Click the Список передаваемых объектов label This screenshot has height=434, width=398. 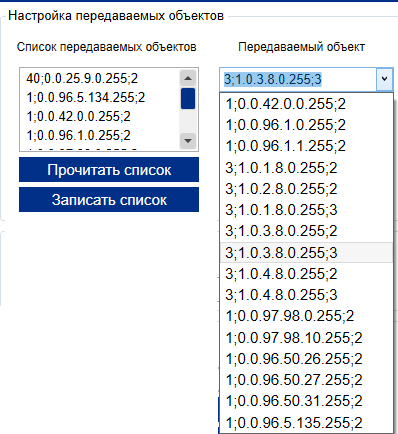click(x=107, y=47)
